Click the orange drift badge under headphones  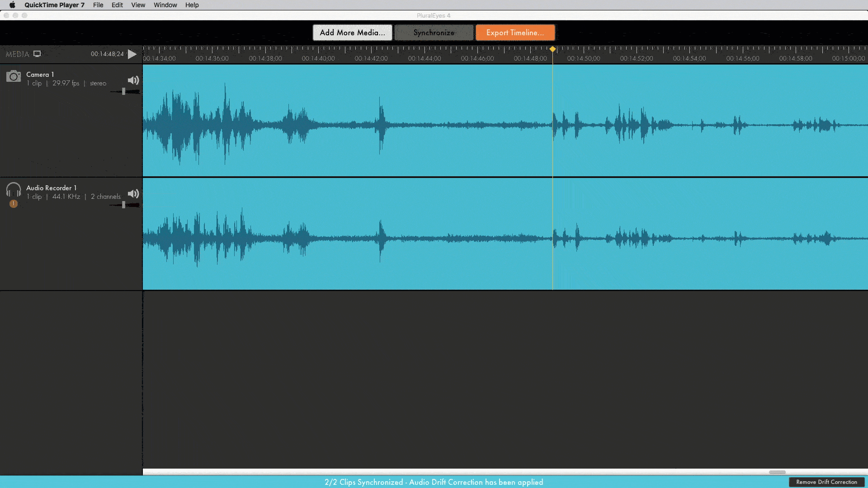click(x=14, y=204)
